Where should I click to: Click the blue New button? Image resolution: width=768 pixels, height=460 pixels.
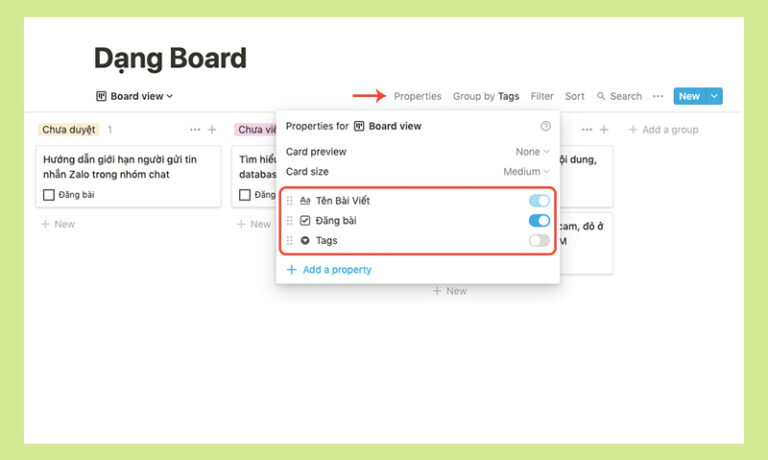689,97
